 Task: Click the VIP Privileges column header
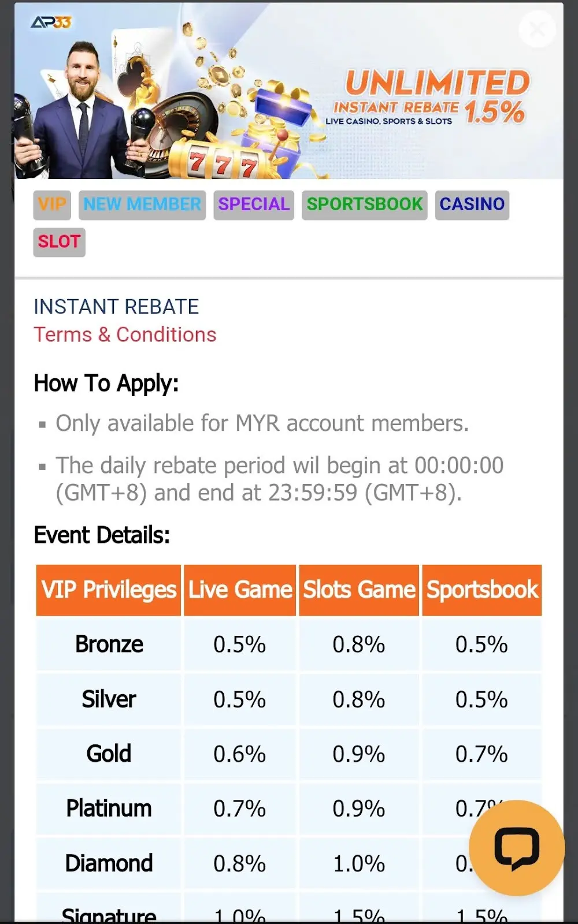109,590
